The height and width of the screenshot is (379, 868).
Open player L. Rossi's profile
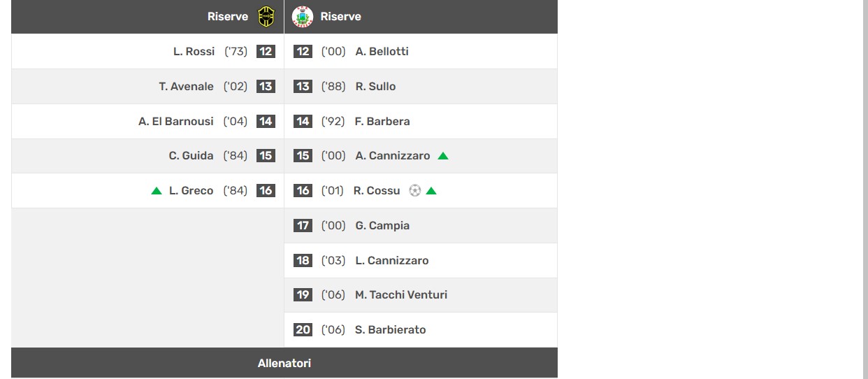pos(194,51)
